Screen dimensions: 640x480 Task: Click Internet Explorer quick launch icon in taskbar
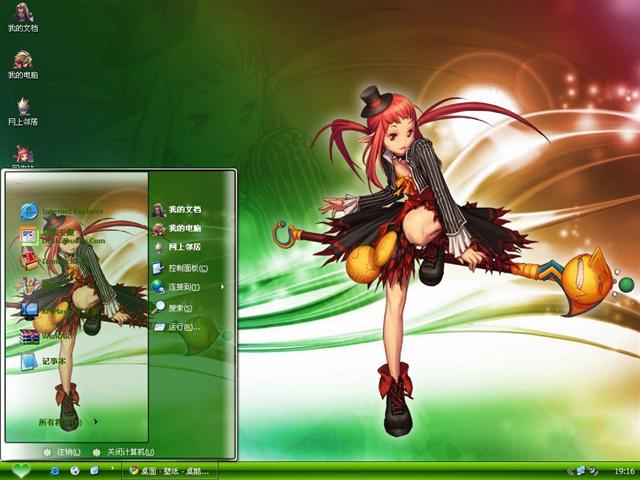point(55,470)
